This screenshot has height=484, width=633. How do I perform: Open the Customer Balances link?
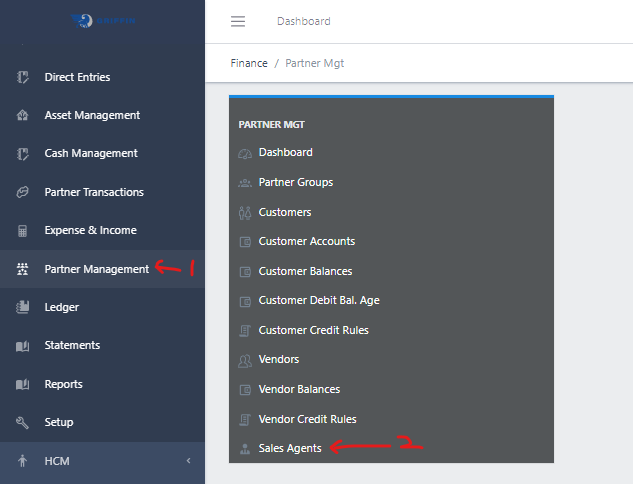coord(305,271)
